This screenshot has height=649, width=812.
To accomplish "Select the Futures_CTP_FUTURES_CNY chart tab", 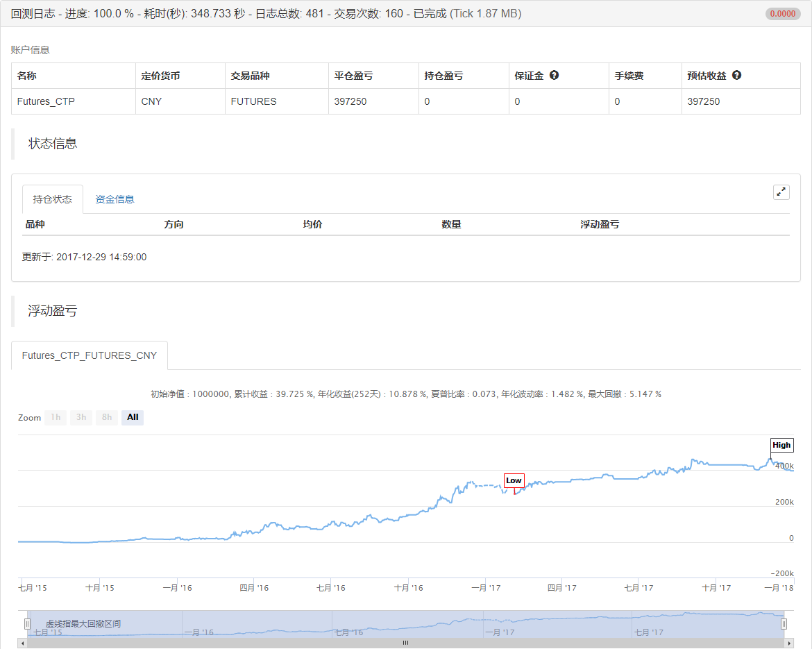I will (x=90, y=355).
